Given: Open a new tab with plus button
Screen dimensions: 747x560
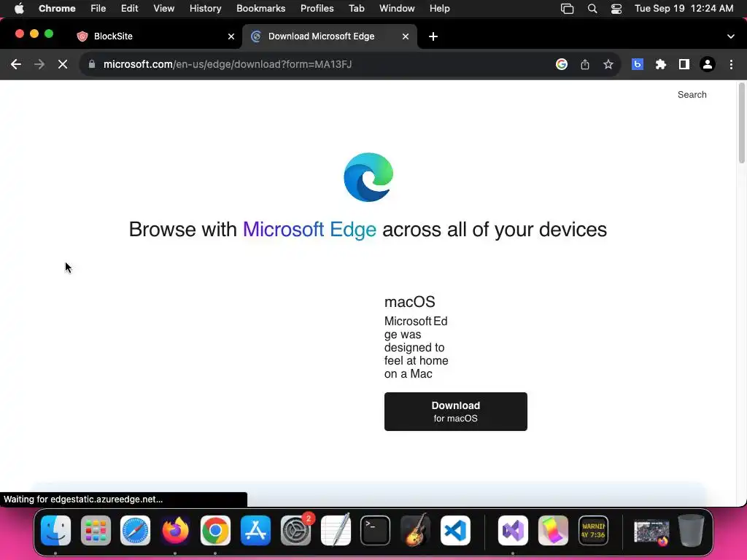Looking at the screenshot, I should 433,36.
